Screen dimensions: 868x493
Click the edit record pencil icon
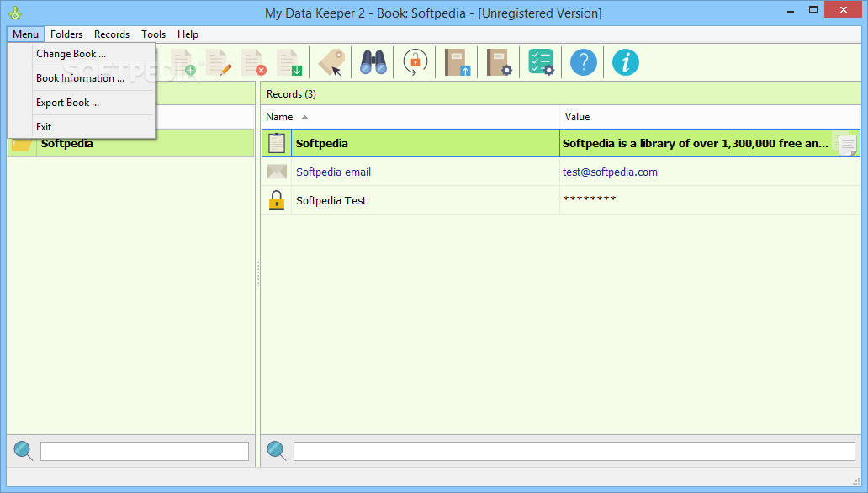pos(218,62)
